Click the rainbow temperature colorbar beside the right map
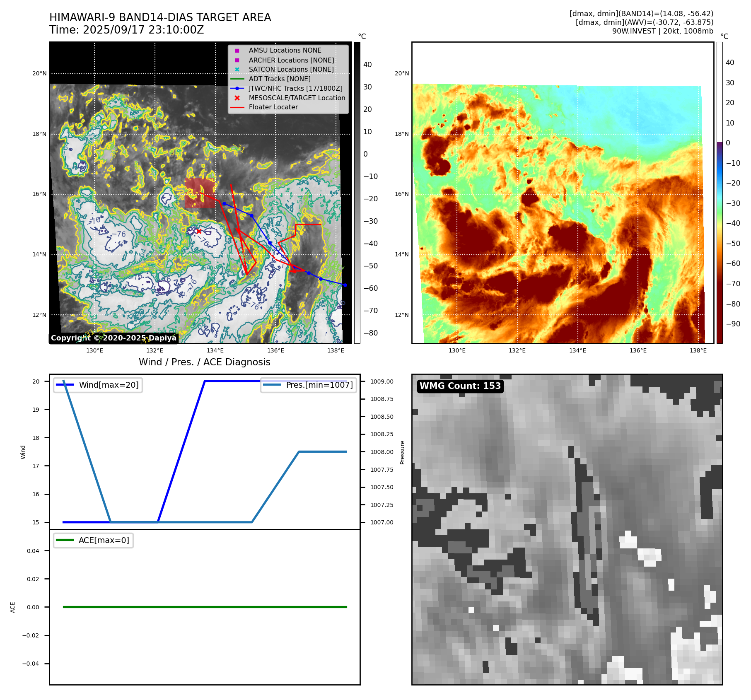This screenshot has width=751, height=700. [720, 193]
